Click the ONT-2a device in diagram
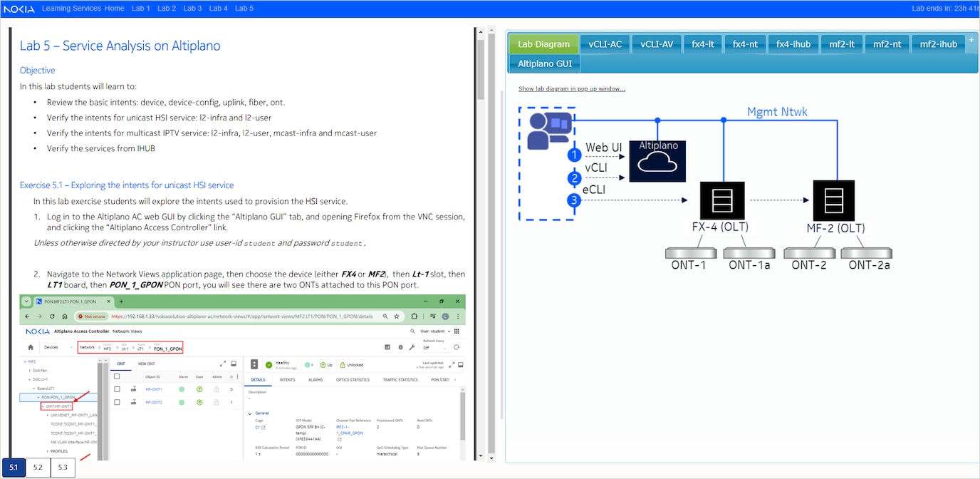980x479 pixels. (866, 253)
